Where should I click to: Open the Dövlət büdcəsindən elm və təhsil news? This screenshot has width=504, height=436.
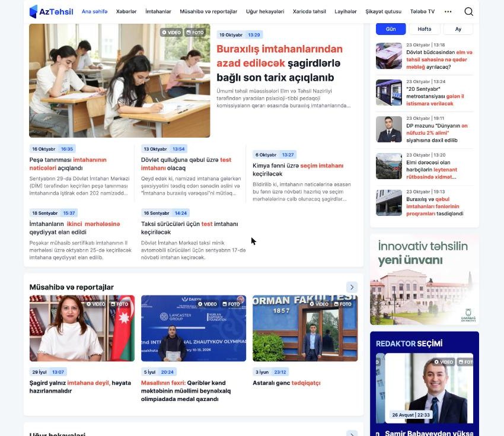click(x=439, y=59)
